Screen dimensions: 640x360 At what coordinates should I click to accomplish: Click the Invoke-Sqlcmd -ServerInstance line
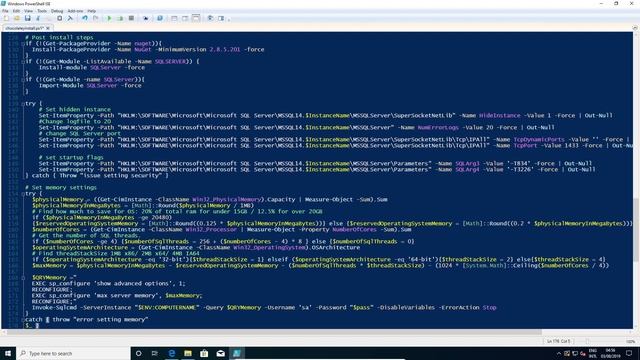(x=264, y=308)
